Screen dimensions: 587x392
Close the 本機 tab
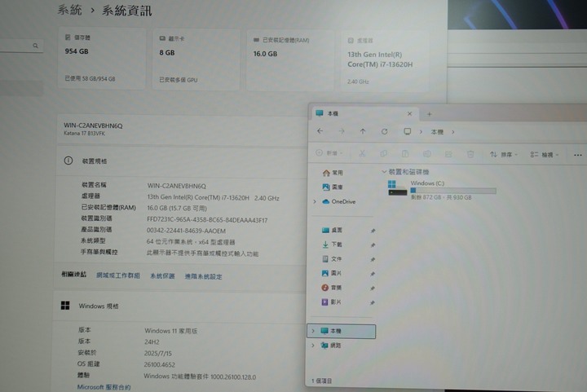click(409, 114)
